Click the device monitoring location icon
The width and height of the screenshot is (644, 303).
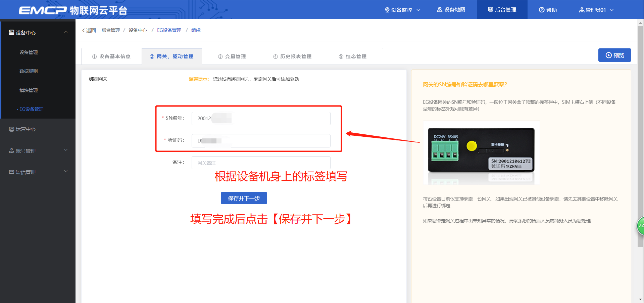click(387, 10)
